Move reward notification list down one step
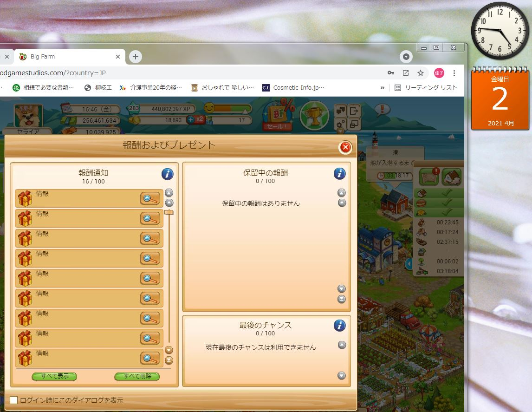532x412 pixels. [169, 350]
